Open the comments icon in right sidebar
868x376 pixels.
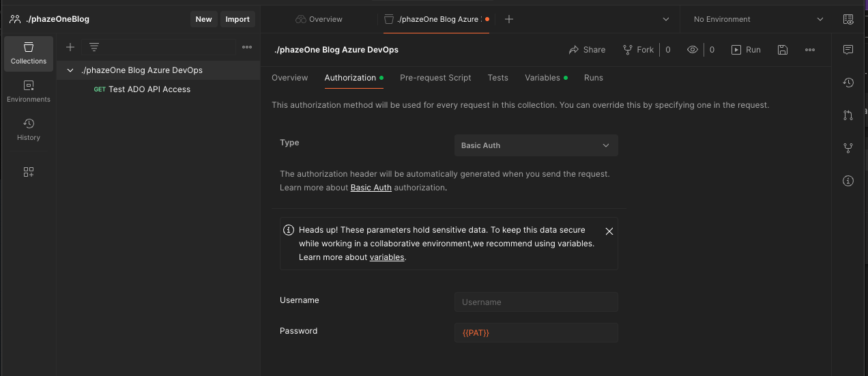coord(848,50)
